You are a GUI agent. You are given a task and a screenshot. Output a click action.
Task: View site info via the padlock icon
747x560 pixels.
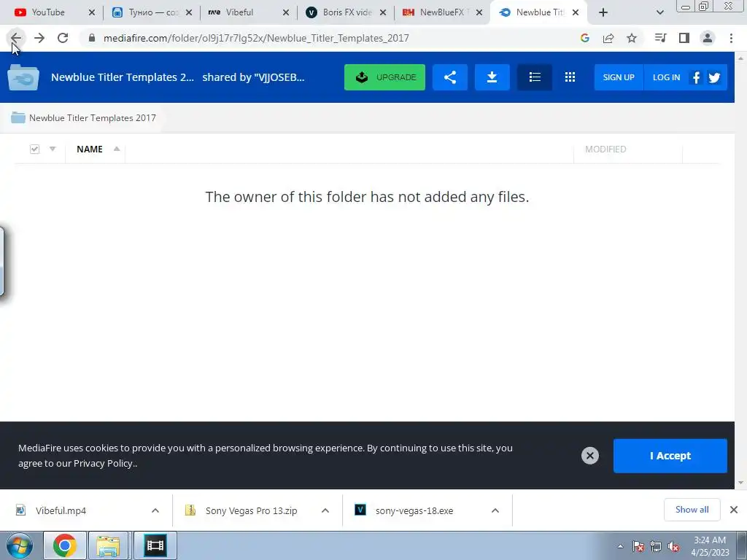tap(92, 38)
